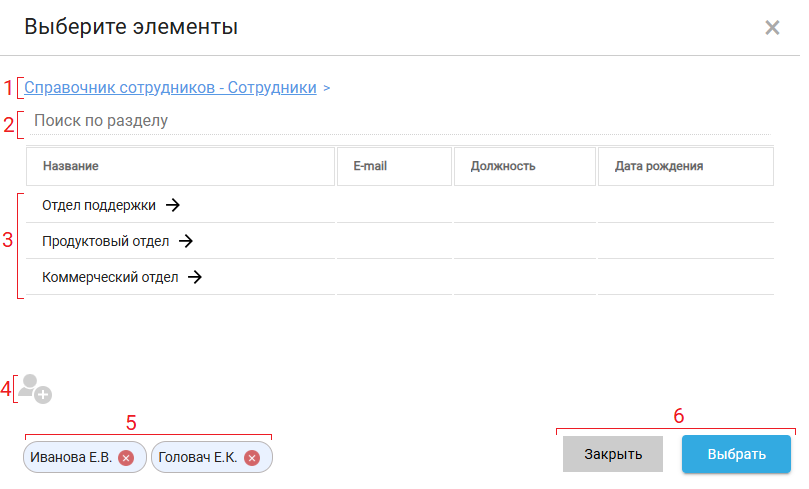Select the Коммерческий отдел row label

110,278
